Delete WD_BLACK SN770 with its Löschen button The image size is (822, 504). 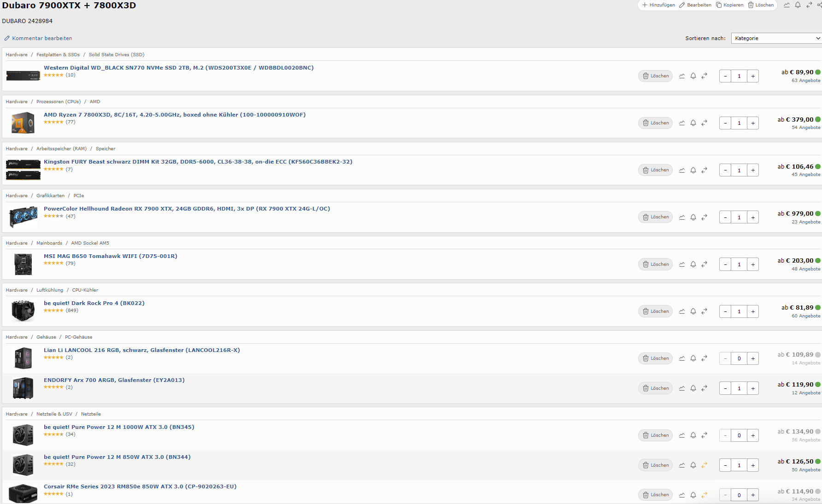pos(655,76)
